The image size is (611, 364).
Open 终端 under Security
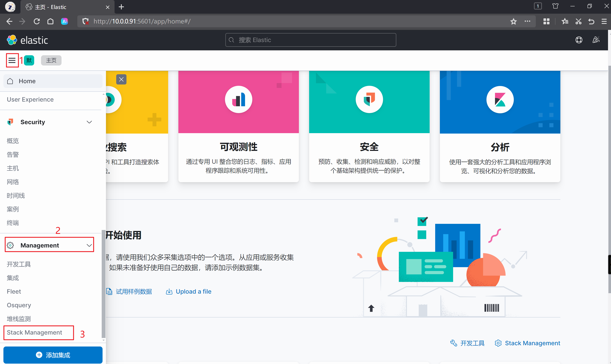click(x=13, y=223)
